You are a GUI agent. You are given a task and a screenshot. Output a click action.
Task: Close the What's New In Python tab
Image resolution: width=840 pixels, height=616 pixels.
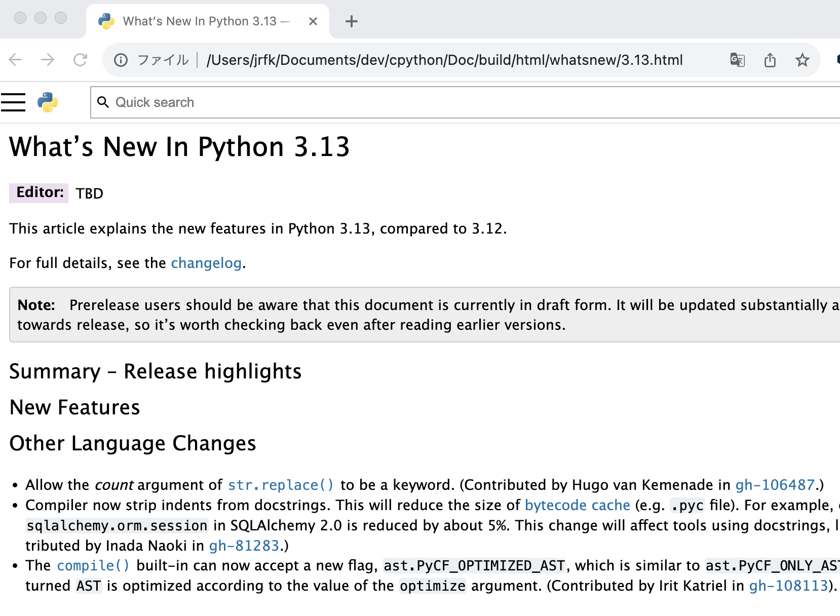tap(313, 21)
